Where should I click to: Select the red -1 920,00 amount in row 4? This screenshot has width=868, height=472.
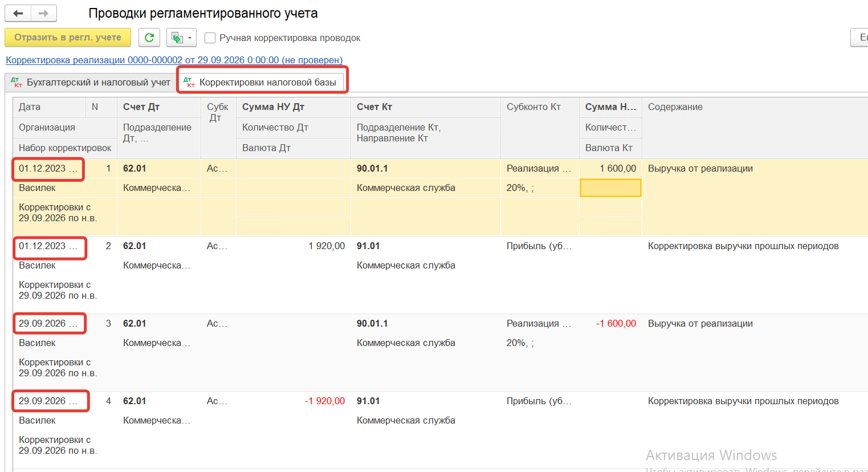(x=325, y=401)
